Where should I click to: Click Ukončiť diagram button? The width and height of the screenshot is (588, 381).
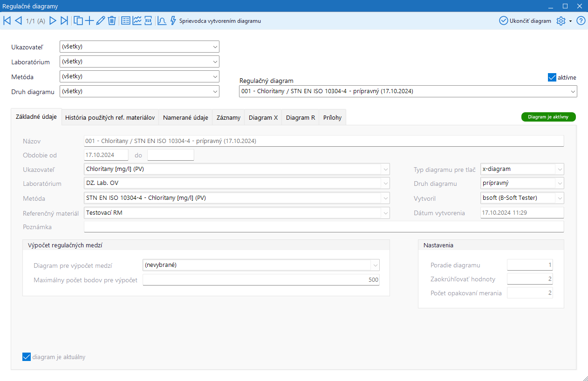point(525,20)
